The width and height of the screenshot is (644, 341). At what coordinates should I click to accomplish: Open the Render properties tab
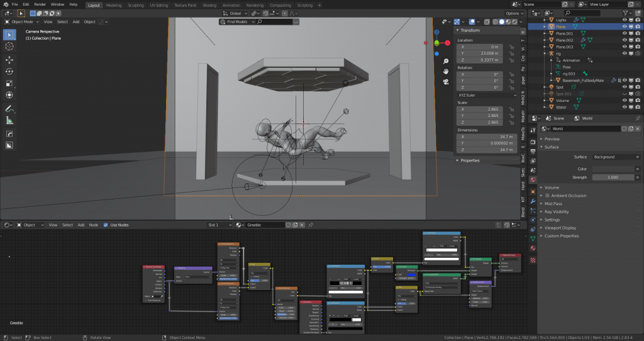(x=533, y=142)
